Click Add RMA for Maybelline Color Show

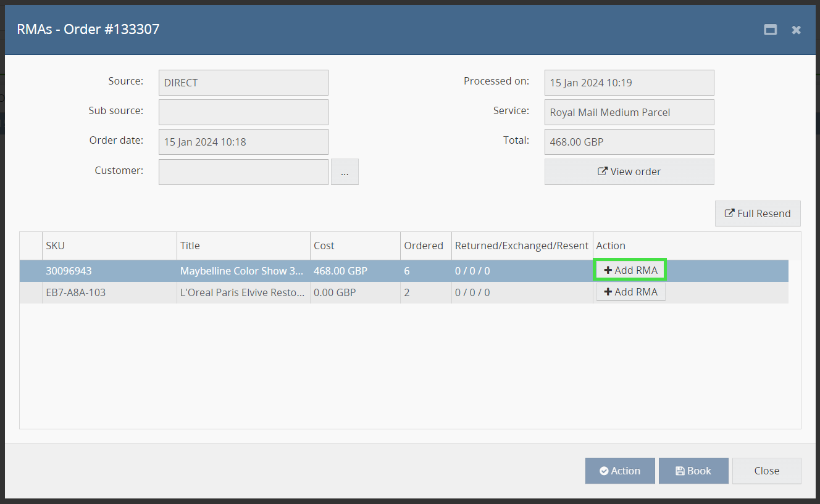coord(630,270)
